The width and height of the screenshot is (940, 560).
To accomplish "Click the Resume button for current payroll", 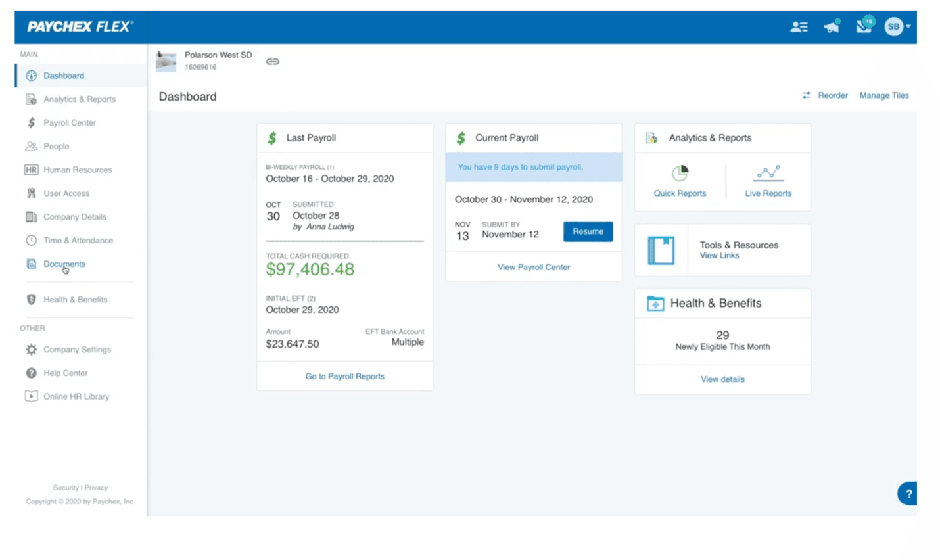I will click(587, 231).
